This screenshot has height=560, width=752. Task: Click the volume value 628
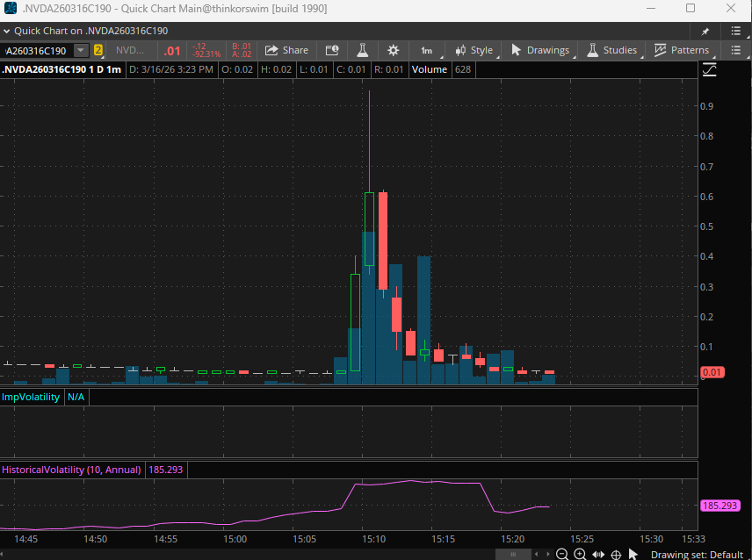463,69
